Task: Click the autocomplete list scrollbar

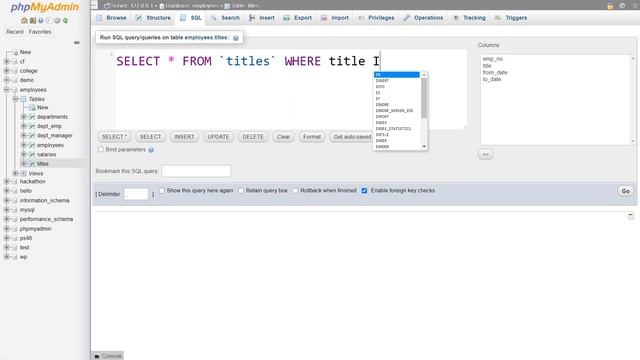Action: (424, 98)
